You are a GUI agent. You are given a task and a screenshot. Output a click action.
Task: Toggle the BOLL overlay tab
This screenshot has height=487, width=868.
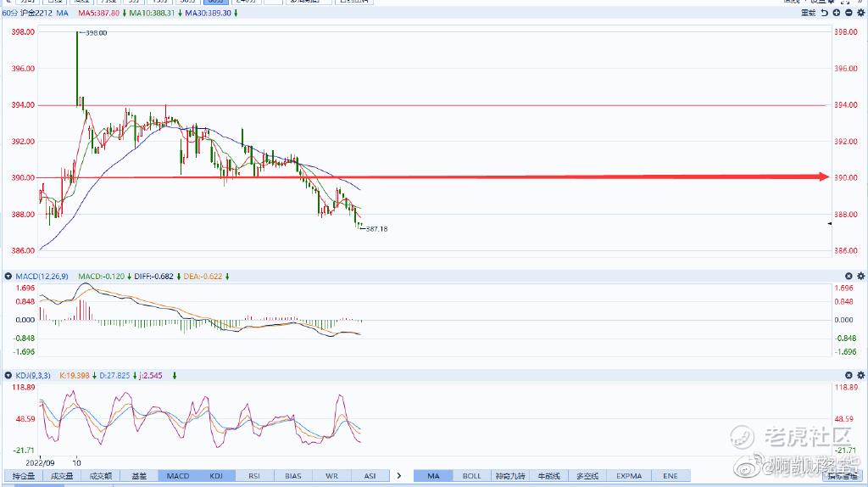[x=471, y=476]
